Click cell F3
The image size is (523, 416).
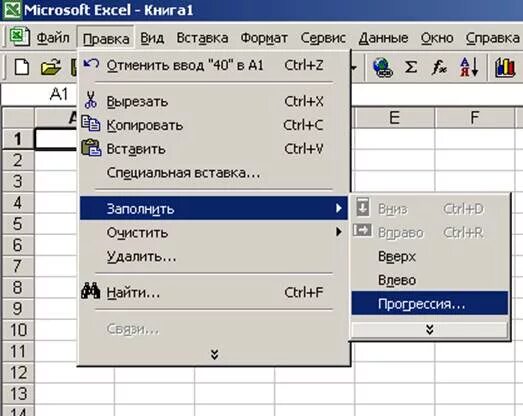click(475, 181)
